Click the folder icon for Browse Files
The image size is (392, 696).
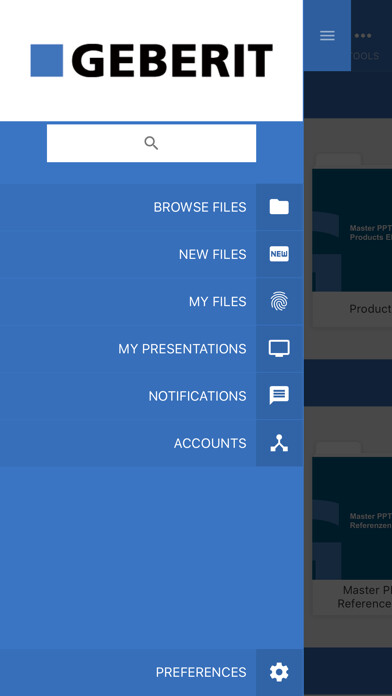coord(279,207)
